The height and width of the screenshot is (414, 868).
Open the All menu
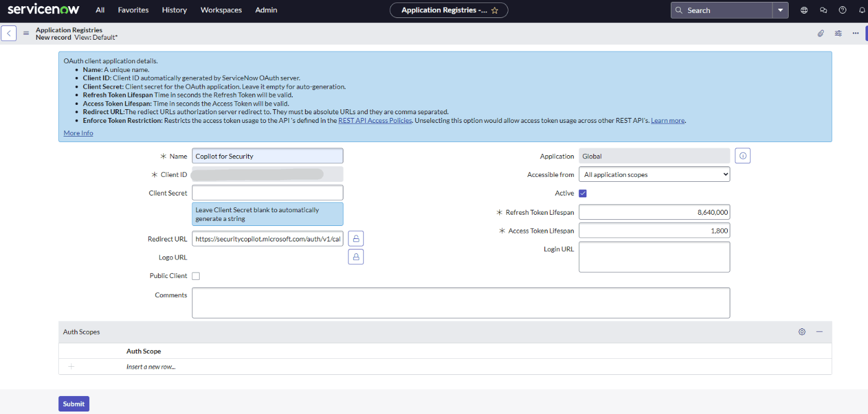100,10
